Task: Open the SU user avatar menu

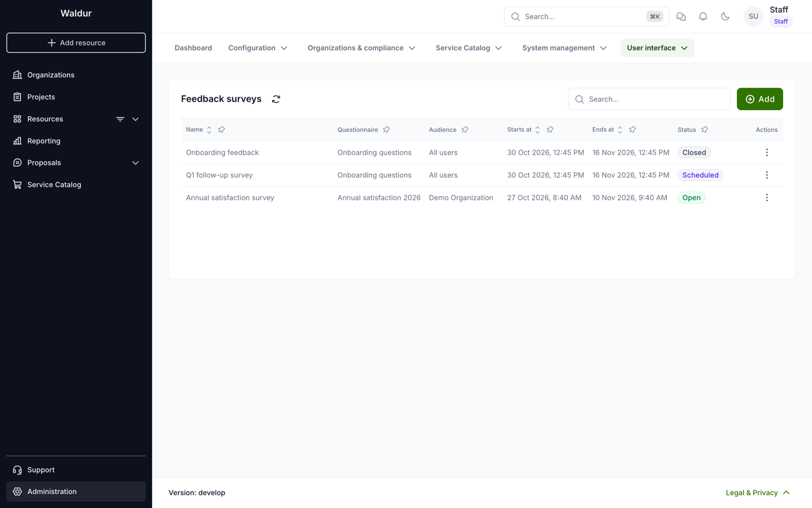Action: click(x=753, y=17)
